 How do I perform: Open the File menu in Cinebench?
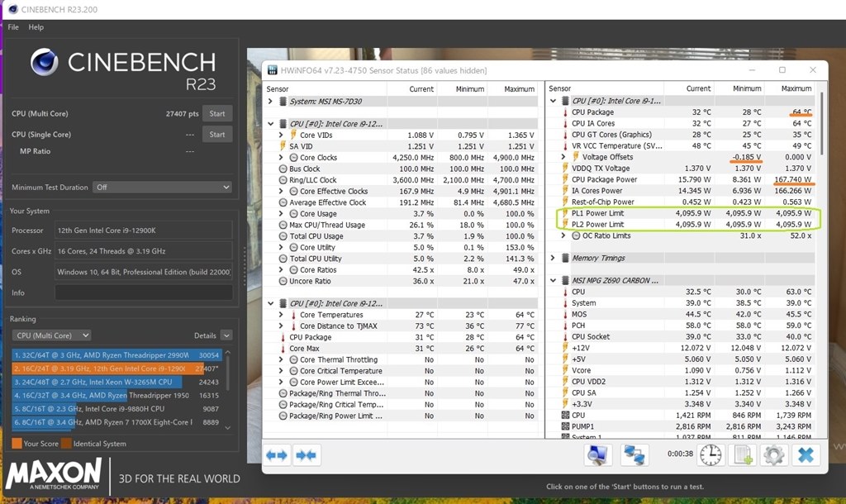13,27
